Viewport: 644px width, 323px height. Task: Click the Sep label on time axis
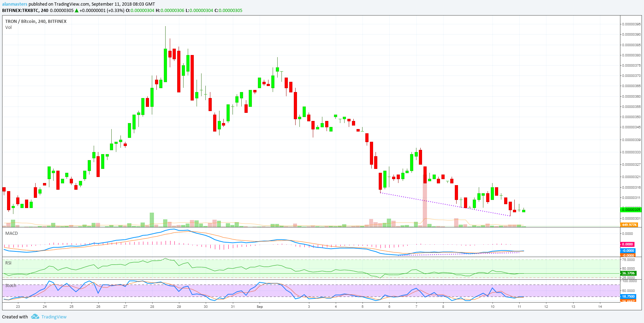pos(260,307)
